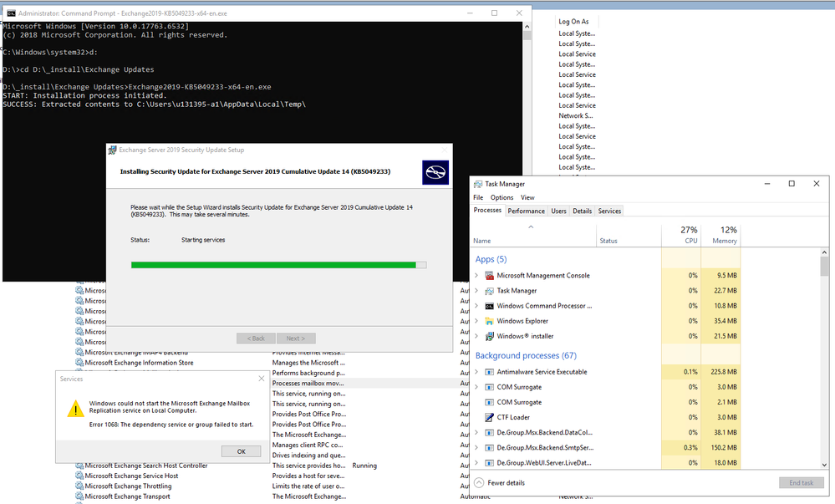Screen dimensions: 835x504
Task: Switch to the Details tab
Action: 582,211
